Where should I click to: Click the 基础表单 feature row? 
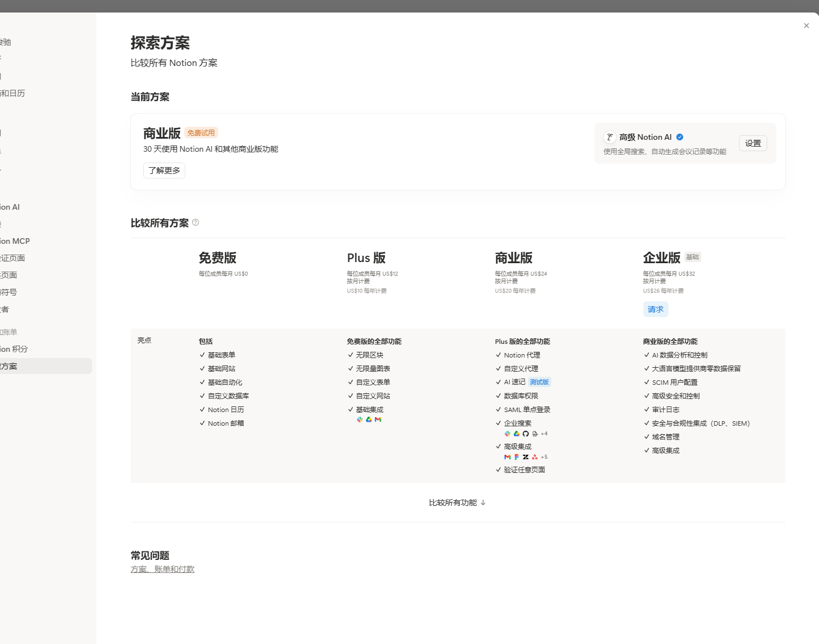pos(217,355)
